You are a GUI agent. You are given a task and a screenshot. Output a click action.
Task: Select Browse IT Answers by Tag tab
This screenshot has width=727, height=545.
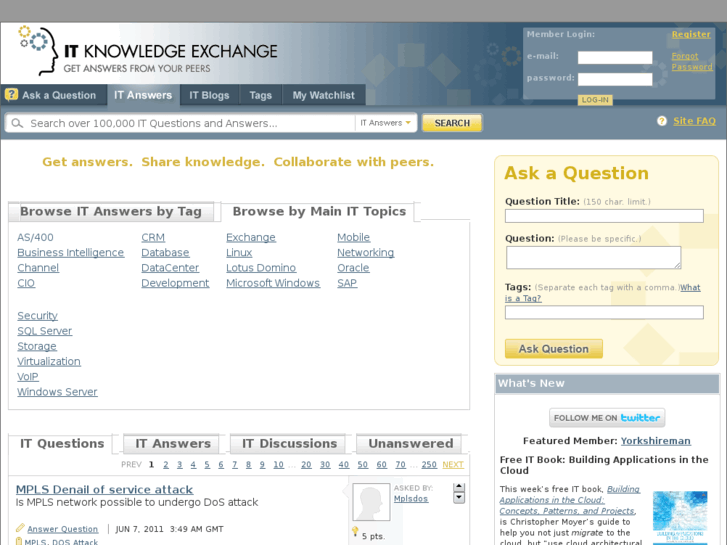111,212
